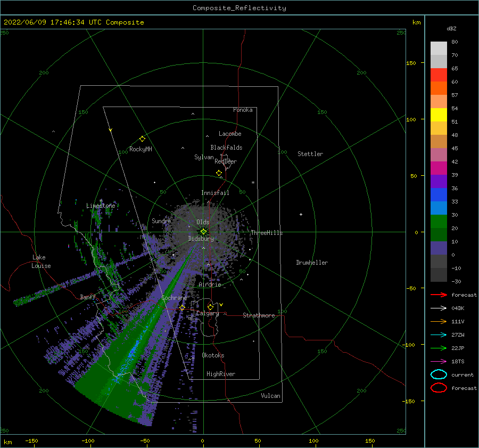Pick the violet purple swatch in dBZ legend
This screenshot has width=479, height=448.
point(439,181)
